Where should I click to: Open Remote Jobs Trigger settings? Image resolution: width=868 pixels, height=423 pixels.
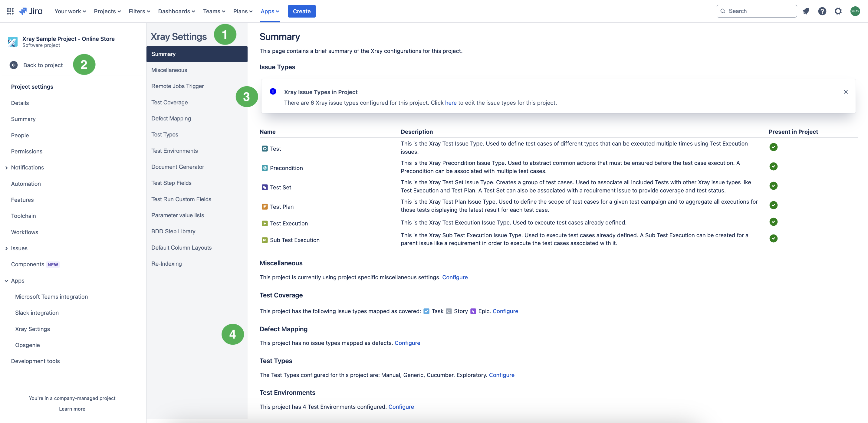(x=197, y=86)
